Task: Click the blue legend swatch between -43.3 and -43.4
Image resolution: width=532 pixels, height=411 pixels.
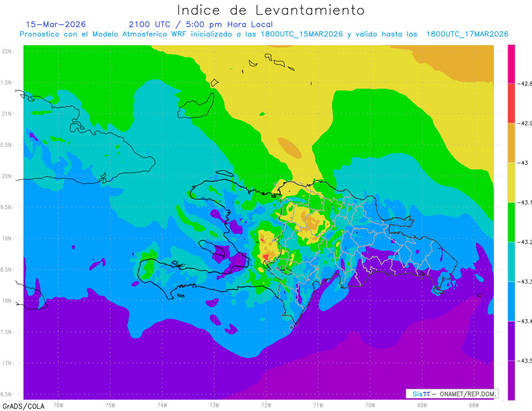Action: 511,301
